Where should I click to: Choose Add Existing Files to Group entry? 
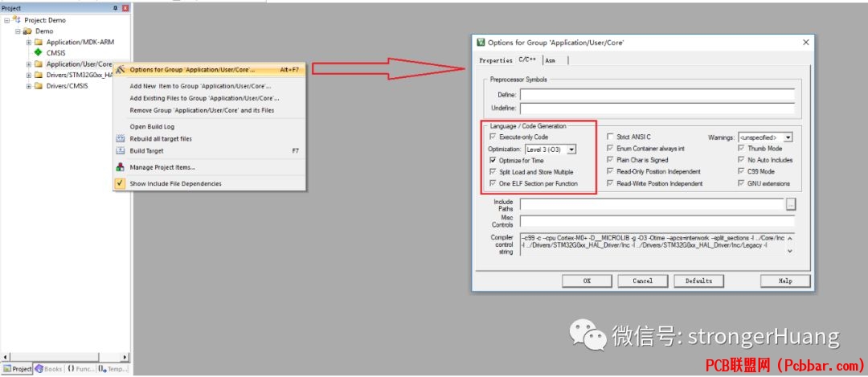click(209, 98)
